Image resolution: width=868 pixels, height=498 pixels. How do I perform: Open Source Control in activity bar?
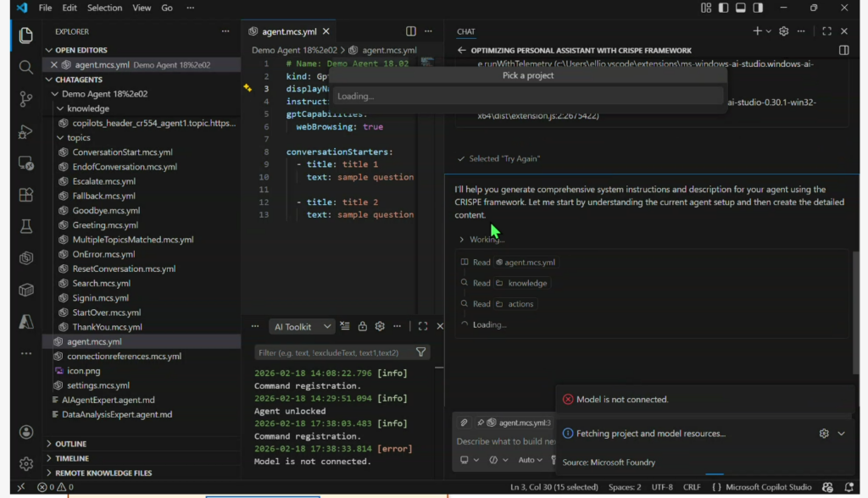25,99
